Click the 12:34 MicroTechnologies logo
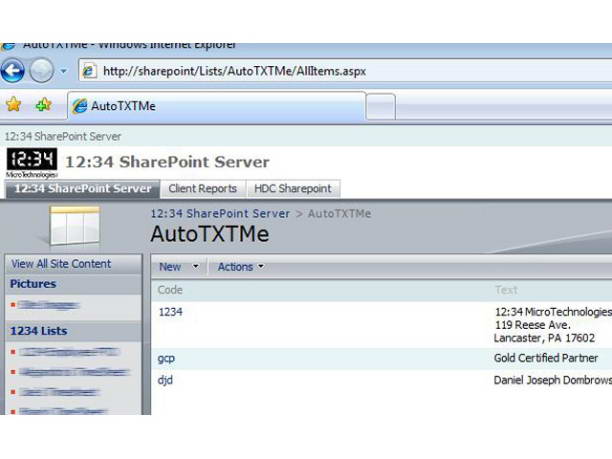 (32, 163)
